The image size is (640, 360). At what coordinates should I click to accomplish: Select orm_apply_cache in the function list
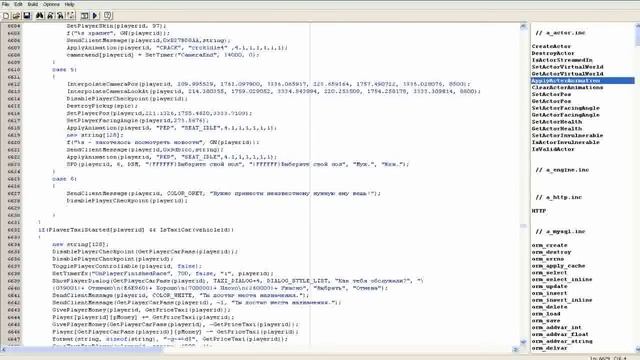[558, 266]
